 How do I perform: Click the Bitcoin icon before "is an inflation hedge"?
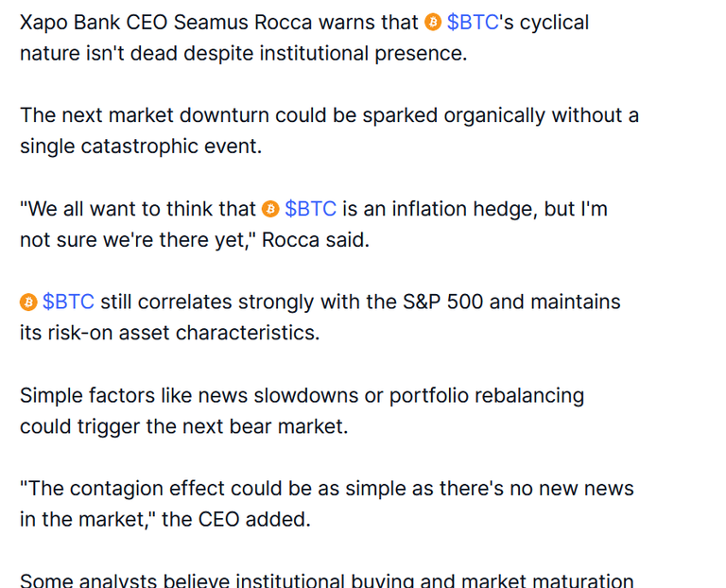coord(270,209)
